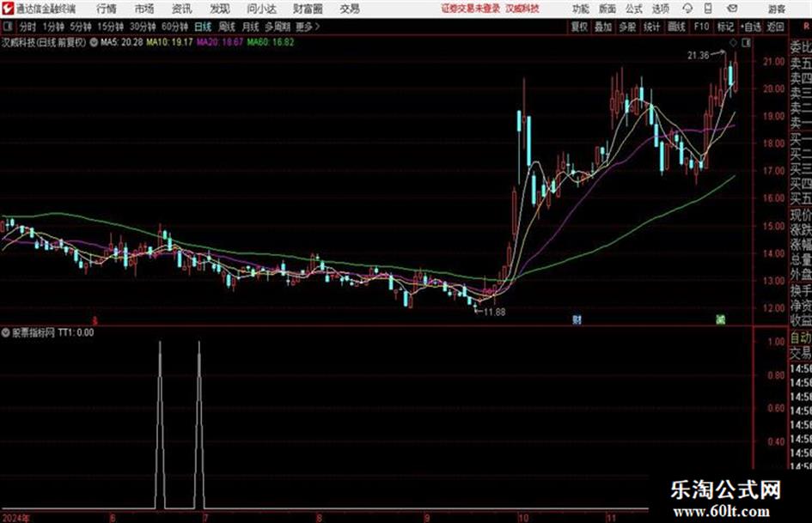Switch to 分时 period tab

28,27
